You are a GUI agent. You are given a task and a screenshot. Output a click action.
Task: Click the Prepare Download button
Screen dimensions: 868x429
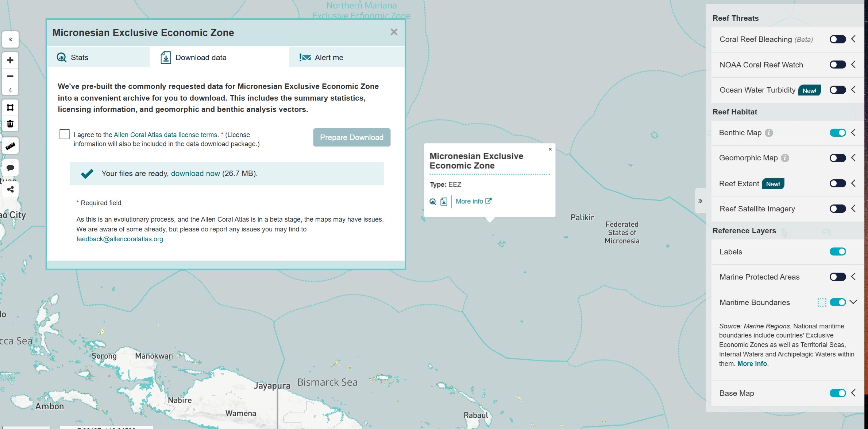(x=352, y=137)
